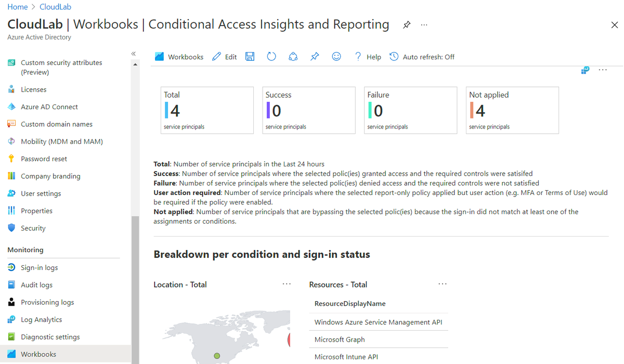Click scroll-up arrow of sidebar scrollbar
Viewport: 624px width, 364px height.
[135, 64]
